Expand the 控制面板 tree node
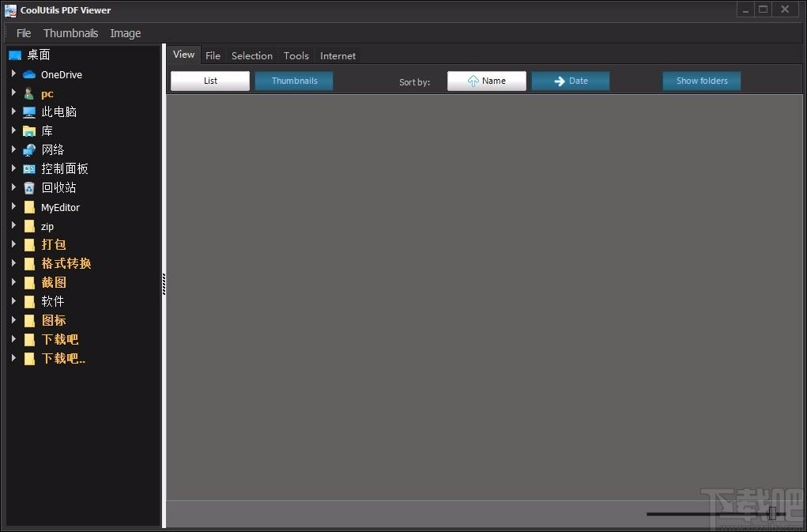 [13, 168]
